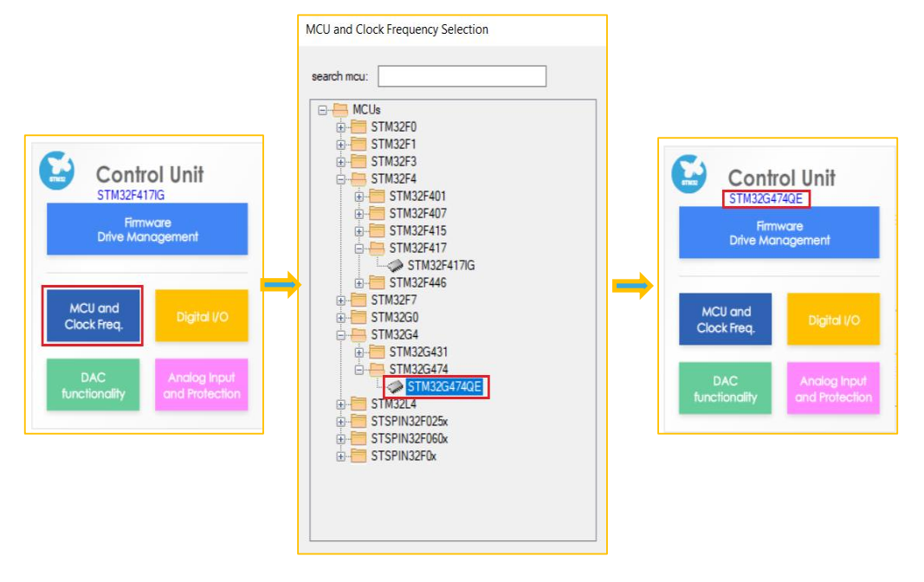The width and height of the screenshot is (924, 582).
Task: Select the STM32G474QE tree entry
Action: (x=444, y=387)
